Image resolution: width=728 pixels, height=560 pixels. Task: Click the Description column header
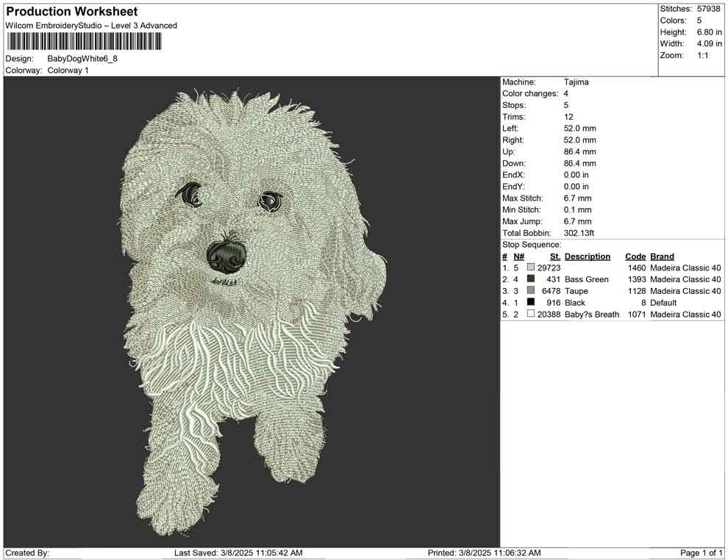587,256
